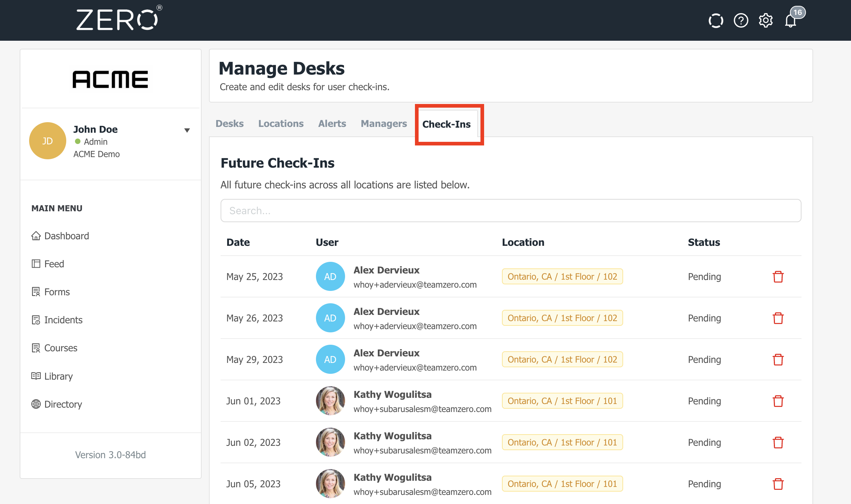Click the check-ins Search field
The width and height of the screenshot is (851, 504).
510,211
